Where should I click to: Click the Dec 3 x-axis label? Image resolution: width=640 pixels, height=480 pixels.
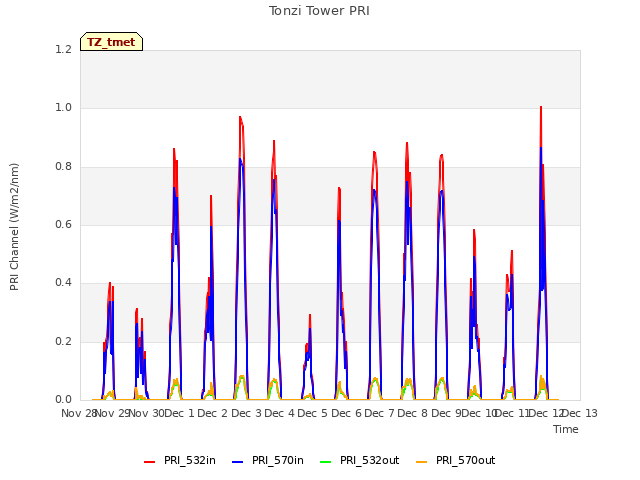click(x=246, y=413)
